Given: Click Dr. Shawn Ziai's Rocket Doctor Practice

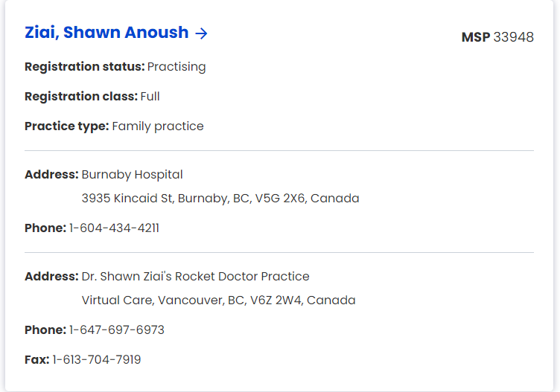Looking at the screenshot, I should 195,277.
